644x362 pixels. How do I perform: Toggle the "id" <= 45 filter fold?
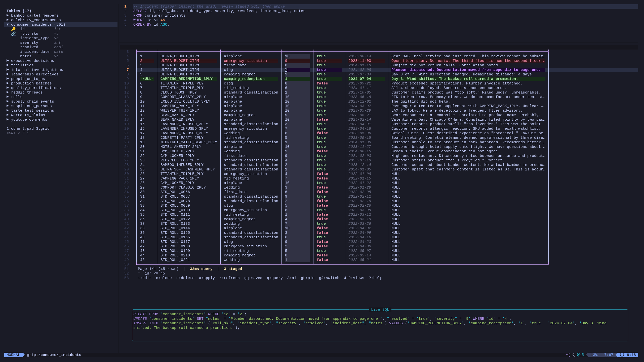139,274
